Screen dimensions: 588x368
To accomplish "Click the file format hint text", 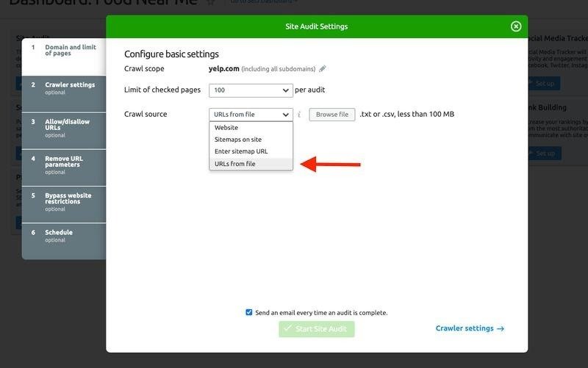I will pos(407,114).
